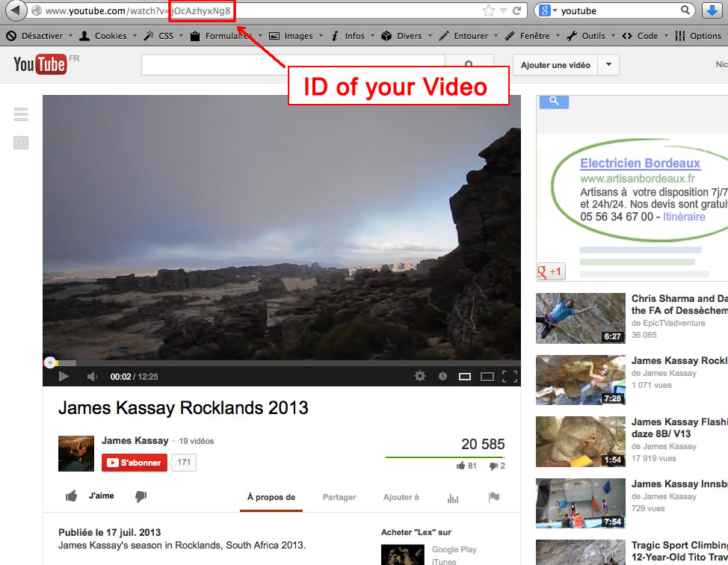The width and height of the screenshot is (728, 565).
Task: Bookmark page with the star icon
Action: (488, 10)
